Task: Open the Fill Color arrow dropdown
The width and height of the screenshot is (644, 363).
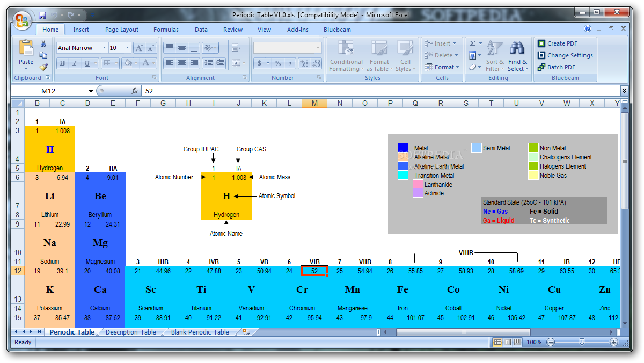Action: tap(135, 63)
